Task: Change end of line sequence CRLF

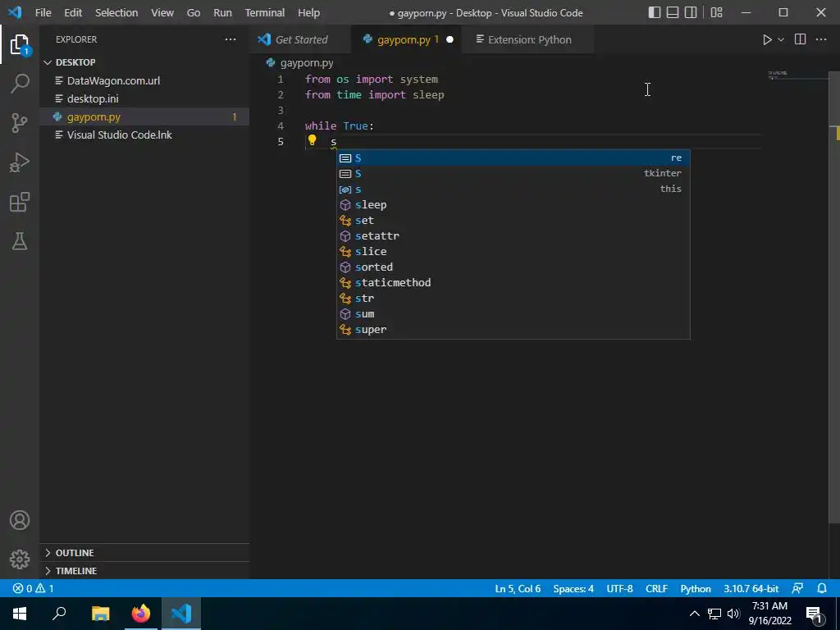Action: 656,588
